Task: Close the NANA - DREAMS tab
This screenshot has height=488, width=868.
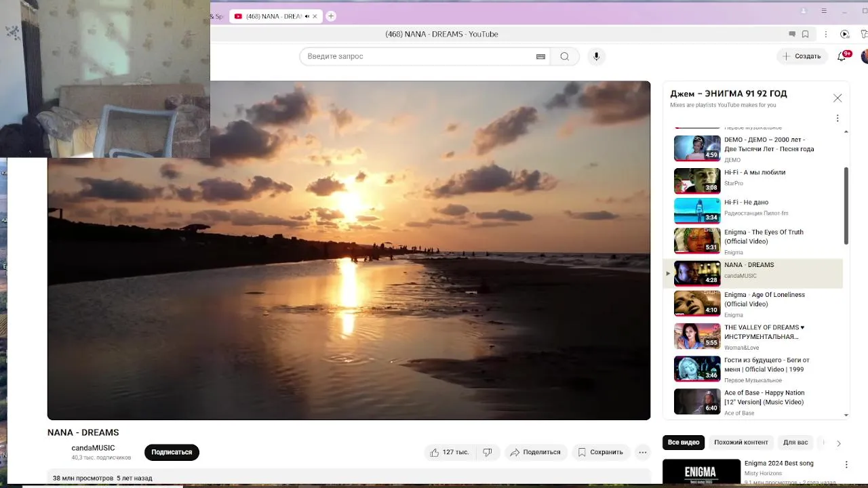Action: (315, 16)
